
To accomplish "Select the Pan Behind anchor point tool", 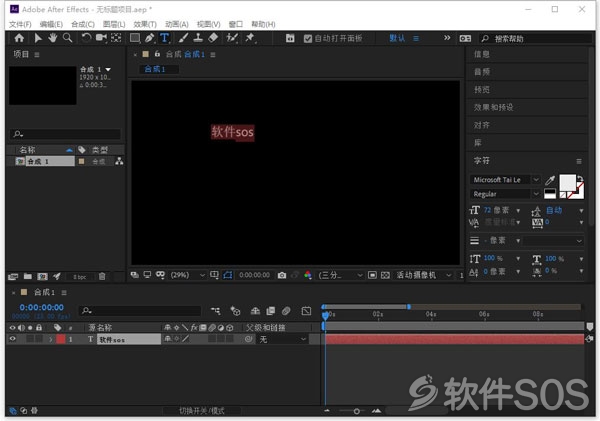I will (x=116, y=38).
